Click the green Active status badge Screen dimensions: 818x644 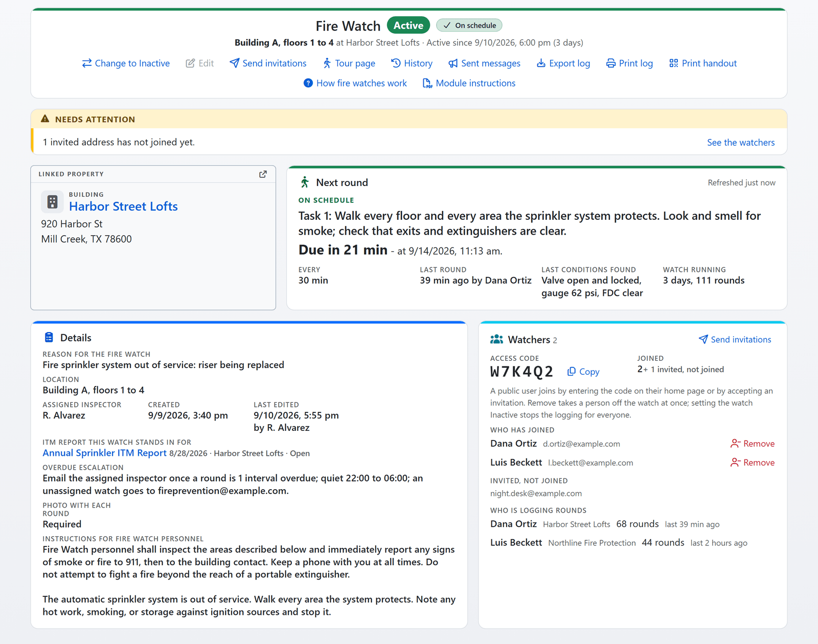click(x=408, y=26)
